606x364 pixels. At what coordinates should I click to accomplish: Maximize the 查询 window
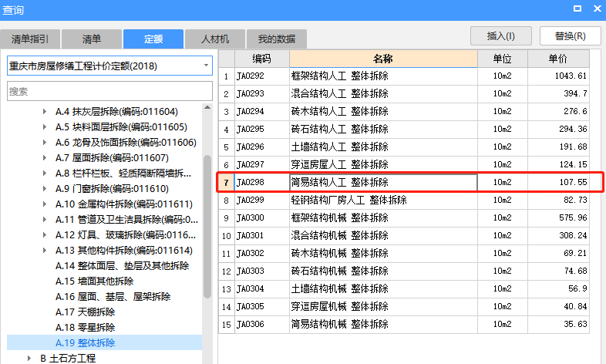(577, 8)
